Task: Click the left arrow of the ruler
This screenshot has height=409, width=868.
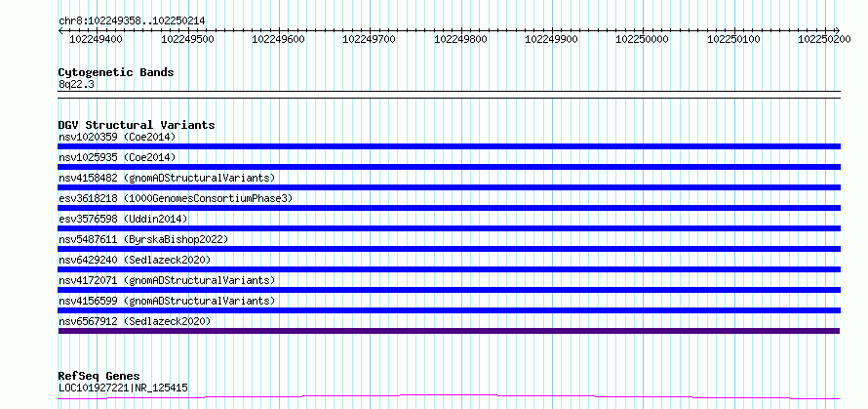Action: coord(60,30)
